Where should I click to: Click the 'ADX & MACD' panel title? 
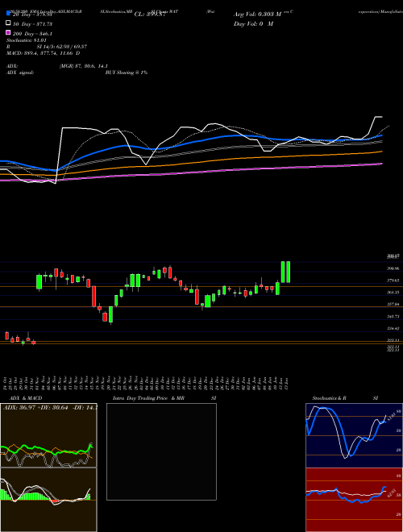click(x=26, y=398)
